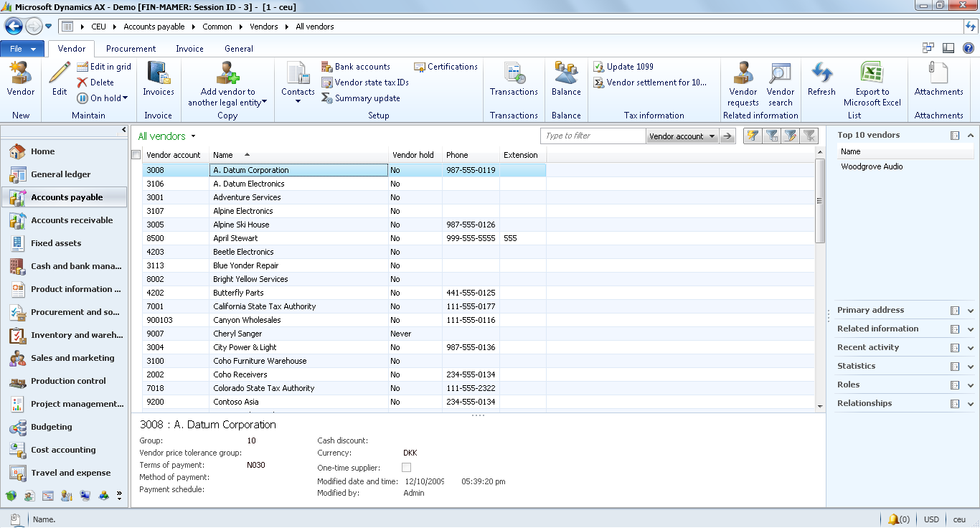Open Fixed assets module
This screenshot has height=528, width=980.
coord(65,243)
